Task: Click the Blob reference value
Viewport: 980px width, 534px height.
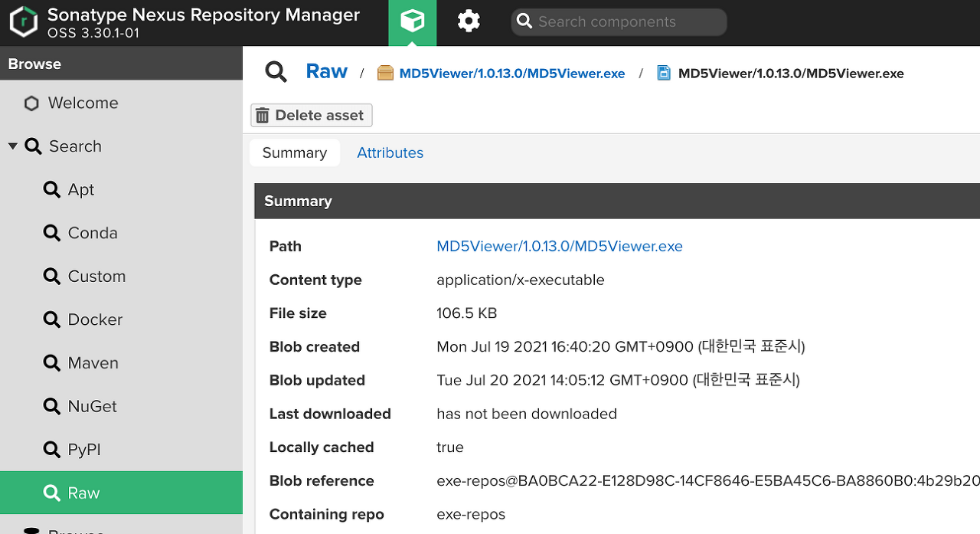Action: (708, 481)
